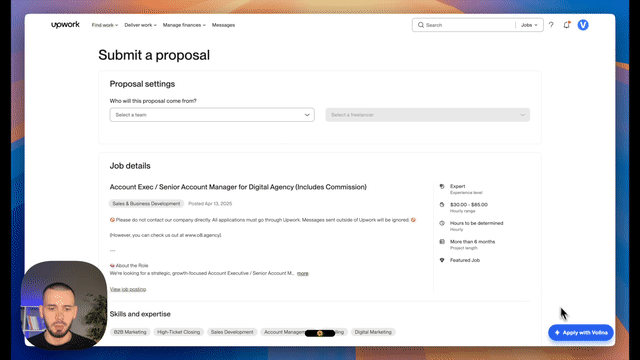
Task: Open the Select a freelancer dropdown
Action: click(x=427, y=115)
